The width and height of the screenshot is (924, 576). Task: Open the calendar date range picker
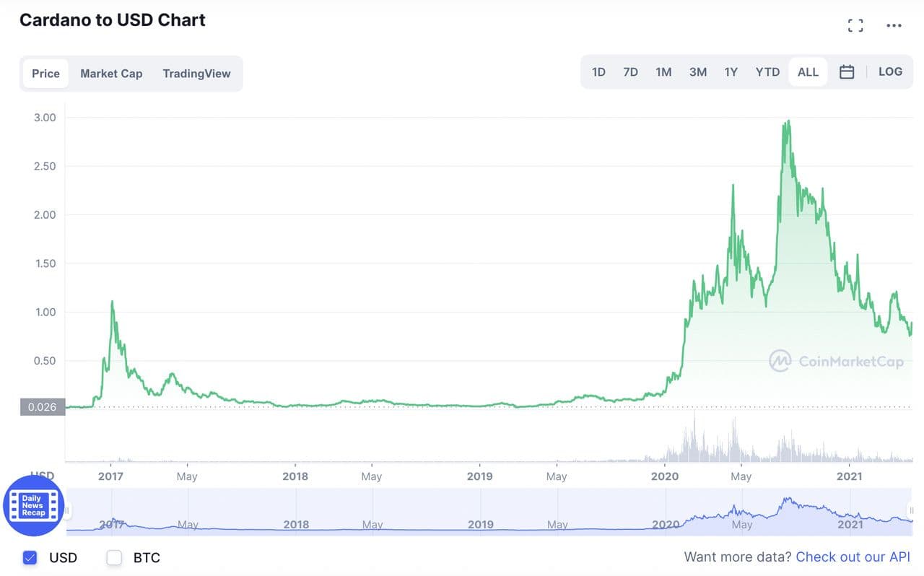pyautogui.click(x=847, y=72)
